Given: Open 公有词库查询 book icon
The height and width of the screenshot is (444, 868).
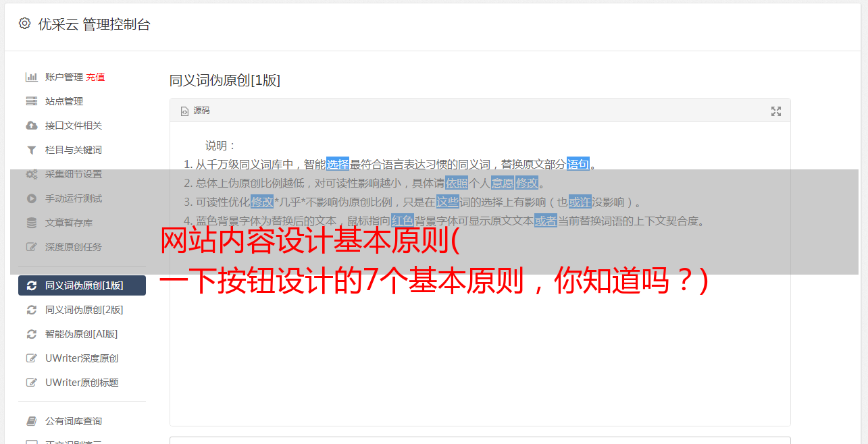Looking at the screenshot, I should pyautogui.click(x=31, y=421).
